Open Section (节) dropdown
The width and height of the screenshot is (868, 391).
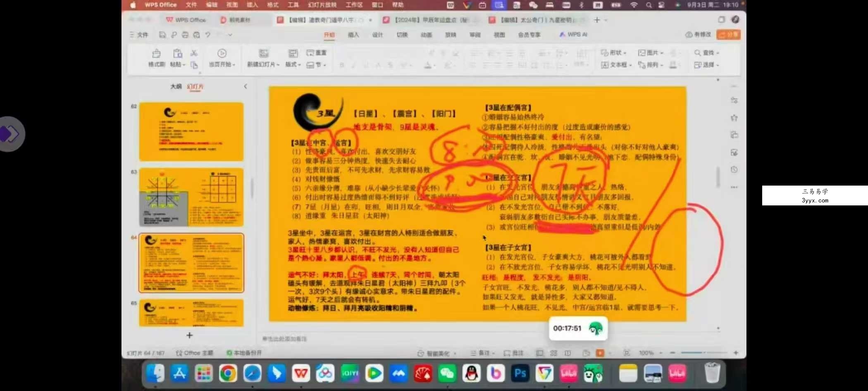pos(316,65)
